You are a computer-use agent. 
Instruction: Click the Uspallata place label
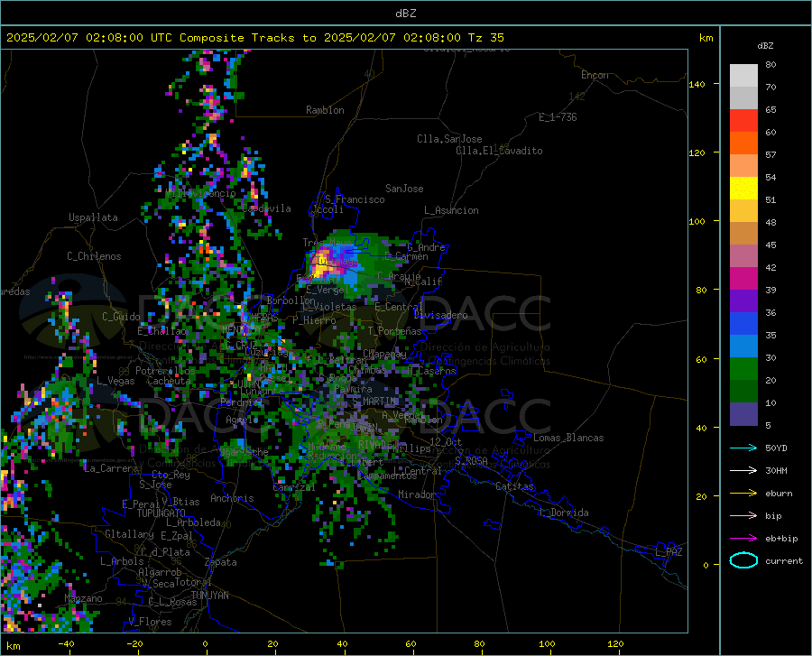[93, 217]
